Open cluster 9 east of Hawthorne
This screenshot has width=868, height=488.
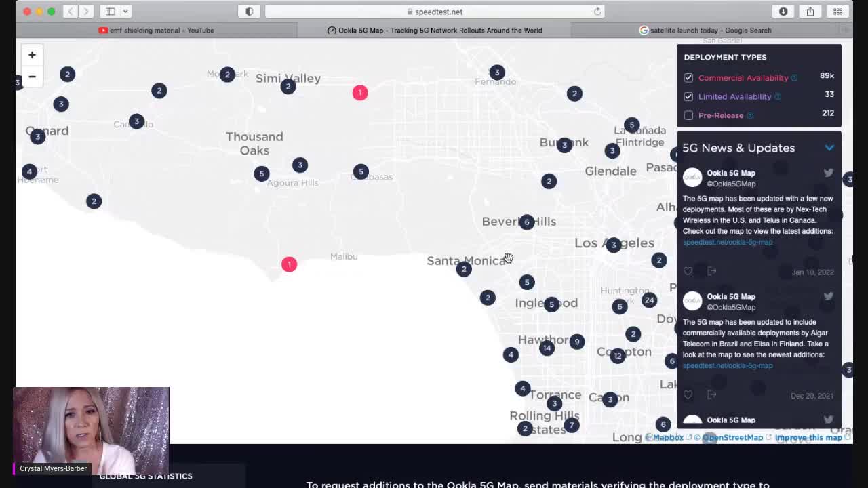tap(576, 342)
